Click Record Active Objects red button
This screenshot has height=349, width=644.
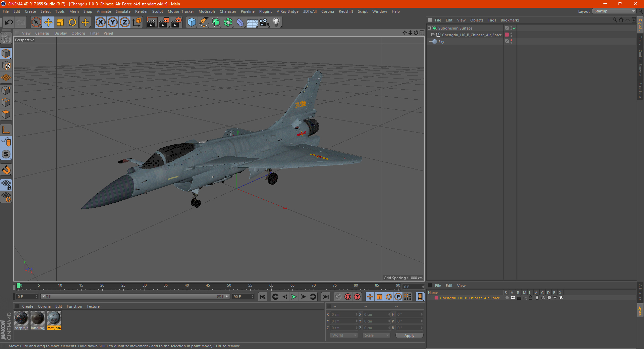pyautogui.click(x=338, y=297)
